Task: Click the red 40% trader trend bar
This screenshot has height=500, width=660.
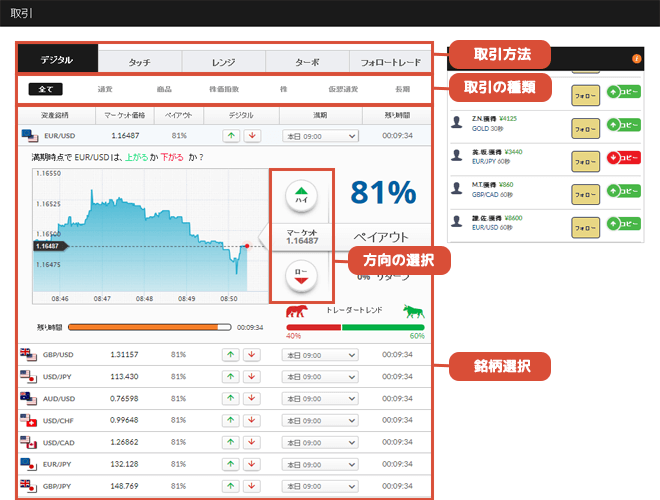Action: (314, 327)
